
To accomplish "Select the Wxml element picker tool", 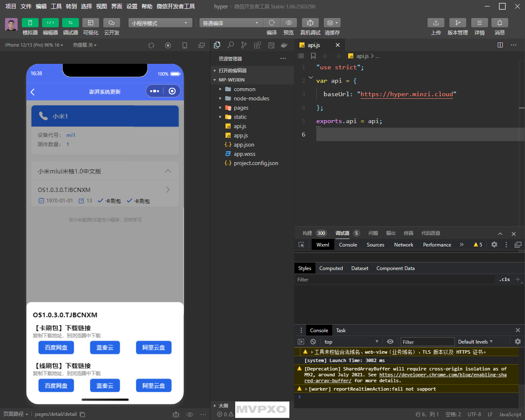I will (301, 245).
